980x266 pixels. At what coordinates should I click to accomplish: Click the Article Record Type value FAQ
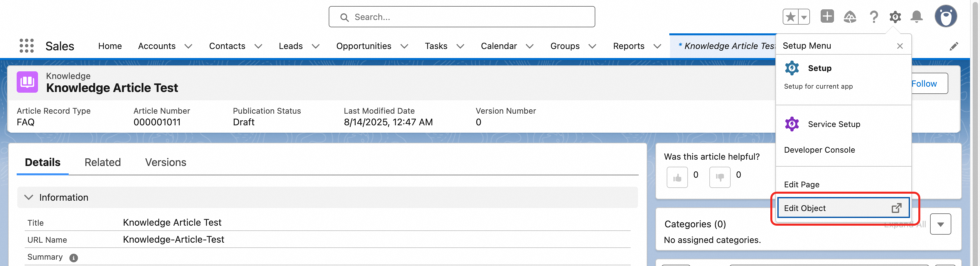pyautogui.click(x=25, y=122)
